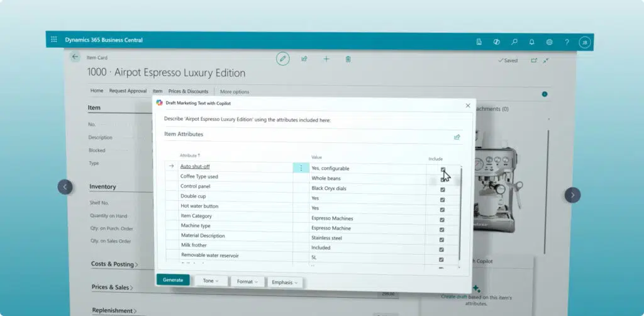Viewport: 644px width, 316px height.
Task: Expand the Costs & Posting section
Action: [114, 264]
